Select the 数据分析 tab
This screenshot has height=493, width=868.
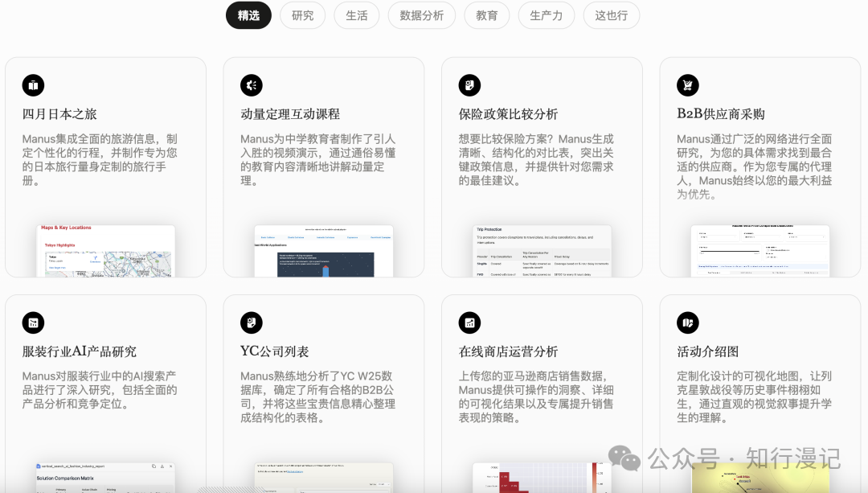[422, 15]
